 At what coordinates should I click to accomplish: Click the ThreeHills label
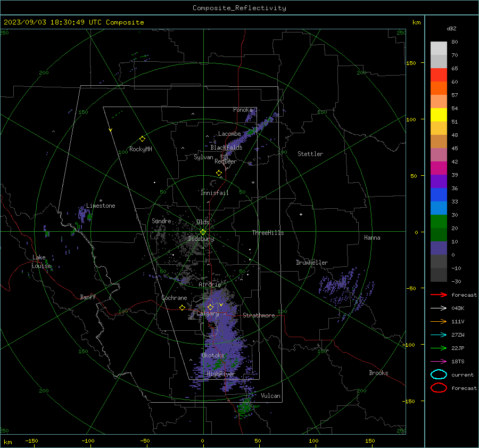(268, 233)
